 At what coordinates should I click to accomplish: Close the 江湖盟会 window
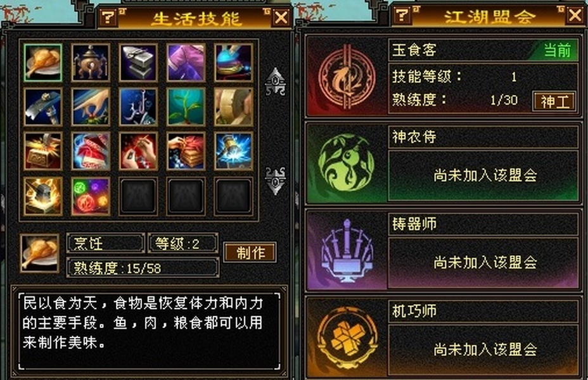point(575,16)
